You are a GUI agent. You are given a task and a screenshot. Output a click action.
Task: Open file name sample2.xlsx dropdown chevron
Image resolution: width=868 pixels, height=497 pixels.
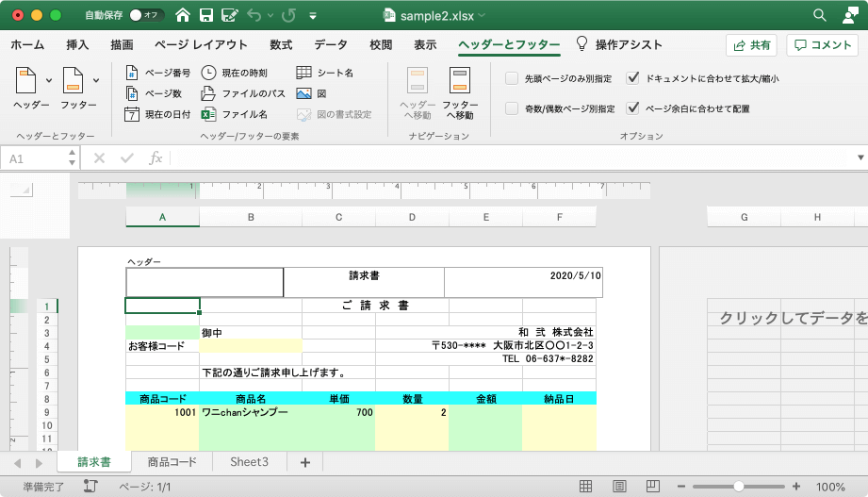point(482,15)
